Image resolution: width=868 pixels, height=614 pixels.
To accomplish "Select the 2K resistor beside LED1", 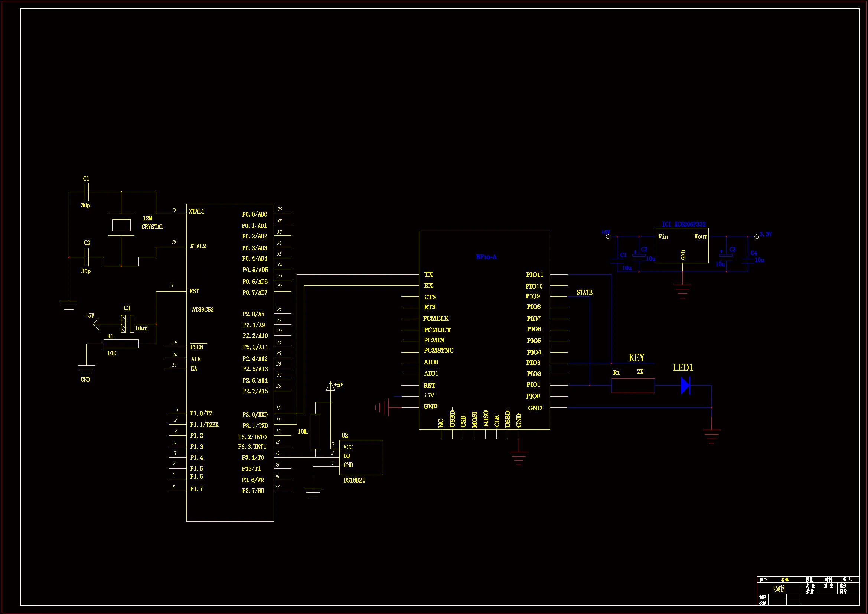I will (633, 386).
